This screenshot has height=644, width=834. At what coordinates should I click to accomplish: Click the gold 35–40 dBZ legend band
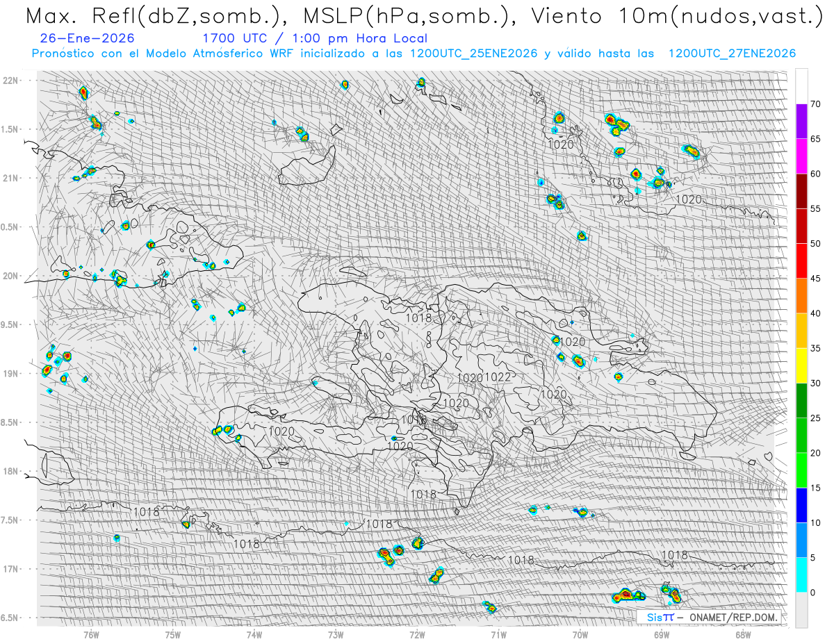point(801,331)
